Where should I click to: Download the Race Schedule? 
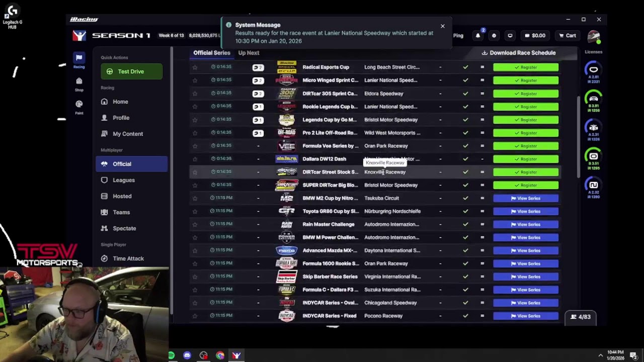pos(519,53)
